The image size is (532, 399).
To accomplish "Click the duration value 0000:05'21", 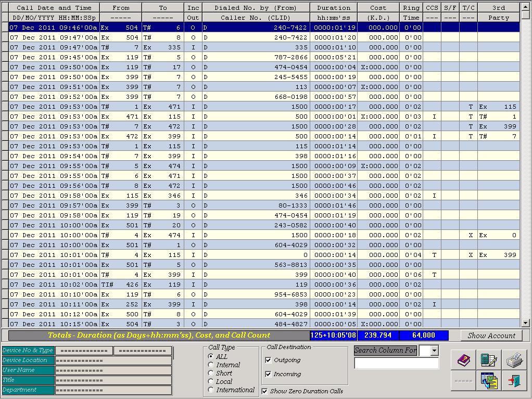I will click(x=335, y=57).
